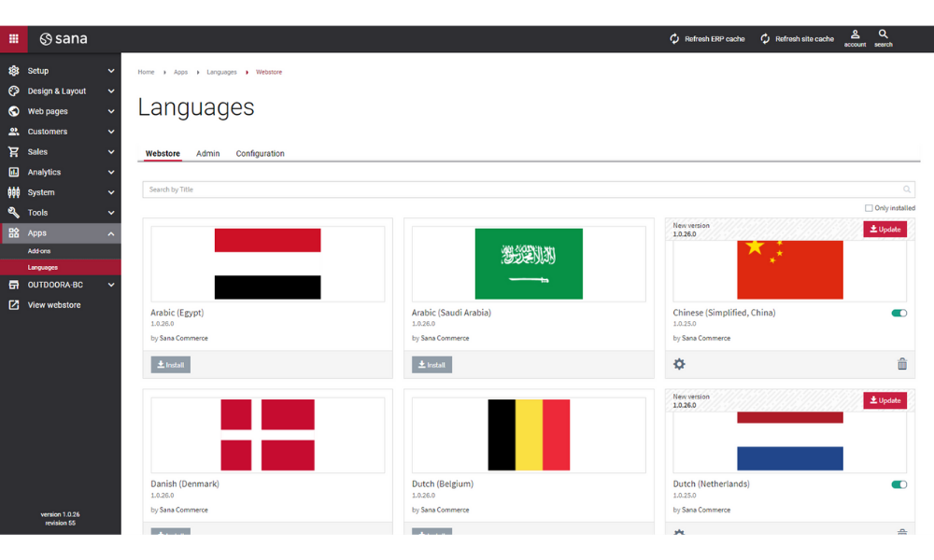Expand the Customers chevron
The width and height of the screenshot is (934, 560).
click(111, 132)
